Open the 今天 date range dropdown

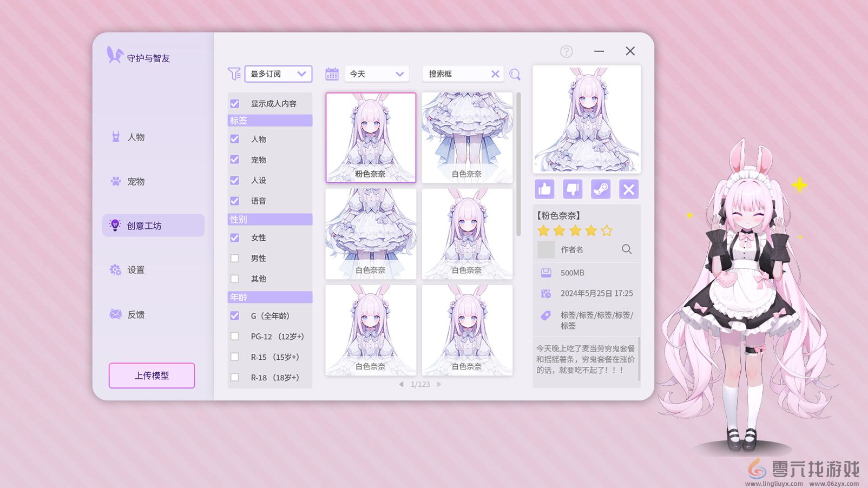click(376, 74)
